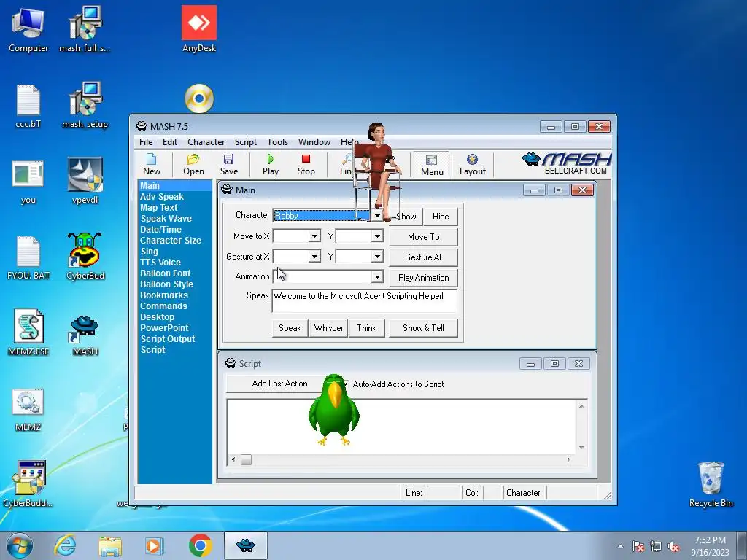Open the Character menu
The image size is (747, 560).
click(x=206, y=142)
